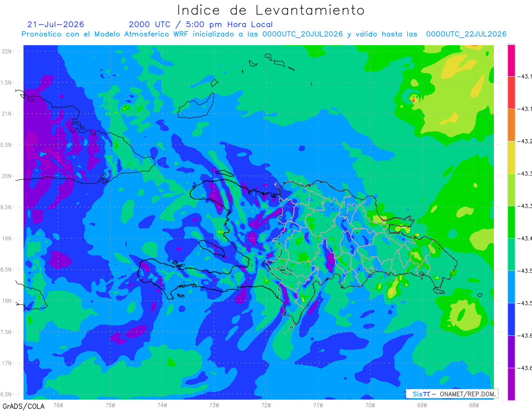
Task: Click the "72W" longitude label
Action: pyautogui.click(x=266, y=405)
